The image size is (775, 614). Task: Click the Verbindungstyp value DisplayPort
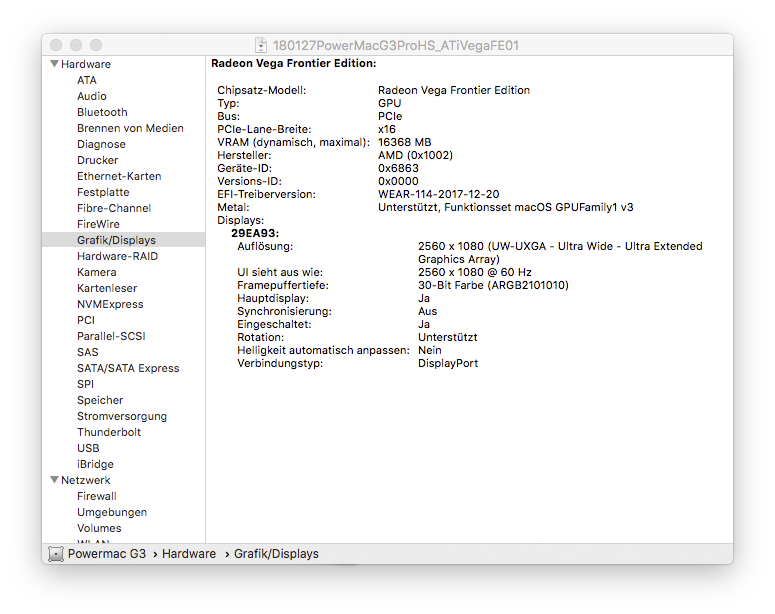coord(448,363)
